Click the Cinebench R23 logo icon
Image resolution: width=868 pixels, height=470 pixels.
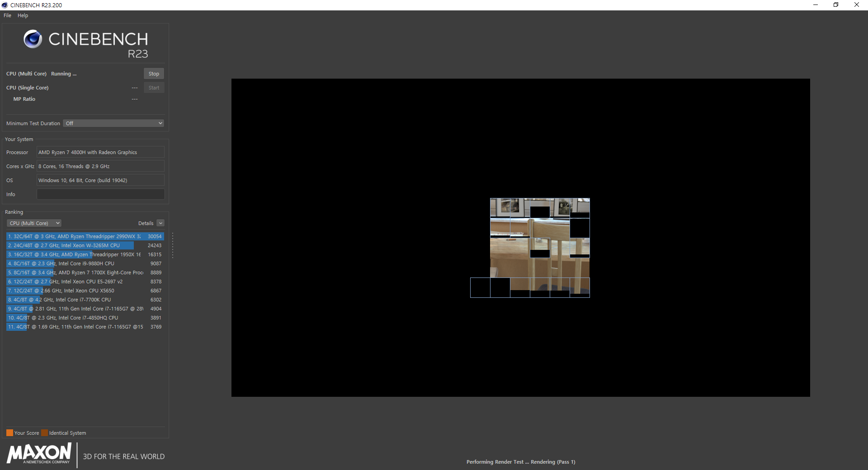coord(33,39)
